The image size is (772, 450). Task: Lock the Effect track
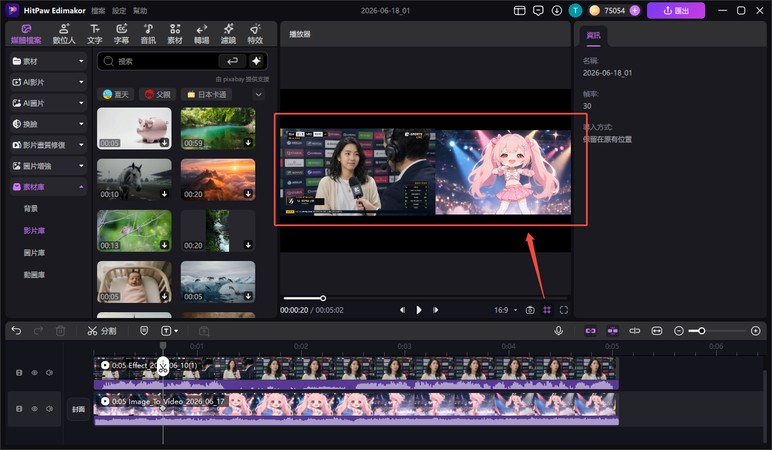(19, 373)
